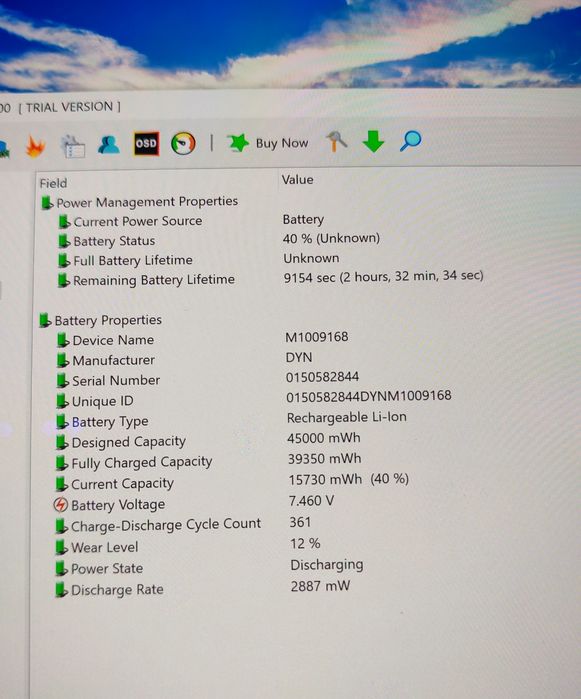The image size is (581, 699).
Task: Click the value 0150582844DYNM1009168
Action: (369, 396)
